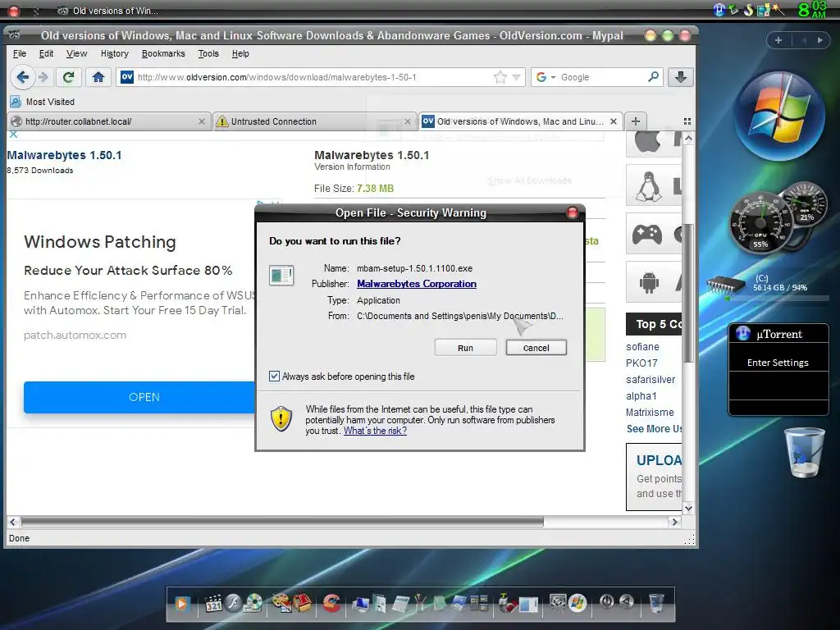The image size is (840, 630).
Task: Click the vertical scrollbar down arrow
Action: (688, 508)
